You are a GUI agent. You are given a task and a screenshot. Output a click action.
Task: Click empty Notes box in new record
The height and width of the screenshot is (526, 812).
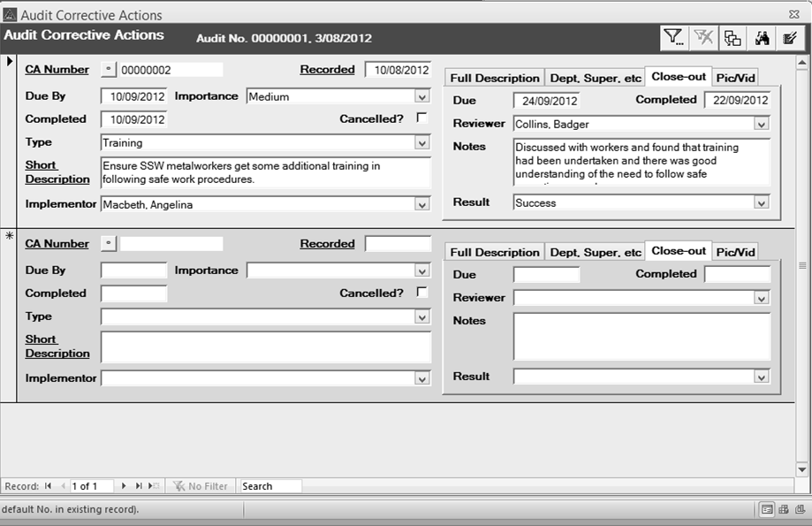(641, 336)
